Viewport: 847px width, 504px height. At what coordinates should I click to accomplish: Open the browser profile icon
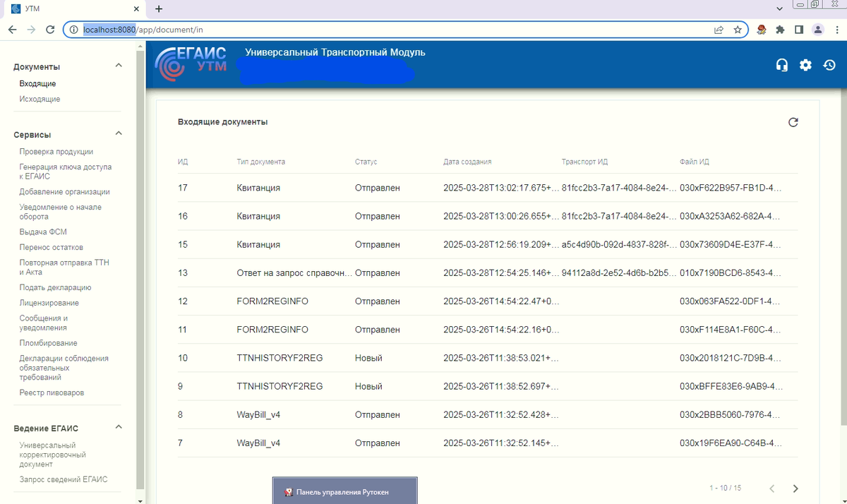click(817, 30)
